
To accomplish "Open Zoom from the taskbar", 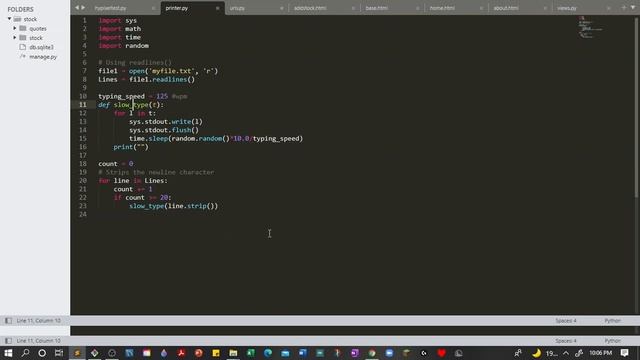I will click(389, 353).
